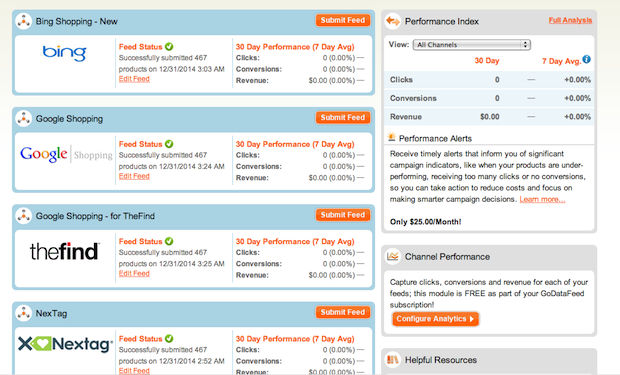Open the All Channels view dropdown
The height and width of the screenshot is (375, 620).
pyautogui.click(x=472, y=45)
